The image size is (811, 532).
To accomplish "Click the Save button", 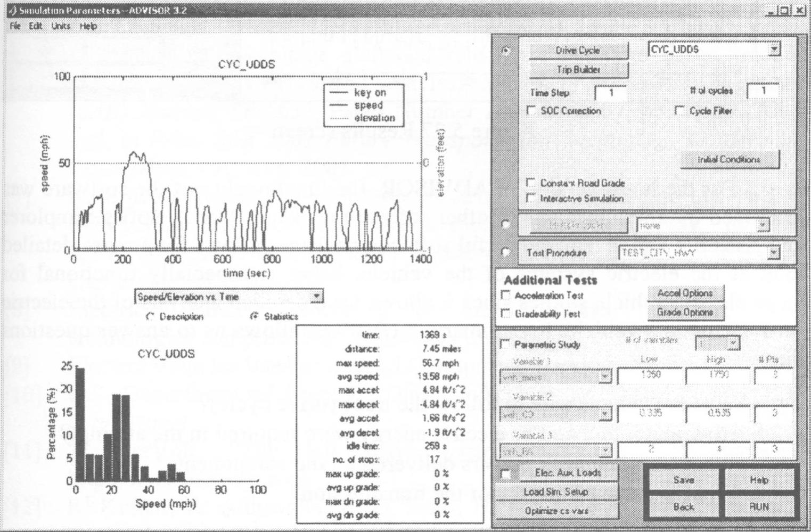I will (x=683, y=480).
